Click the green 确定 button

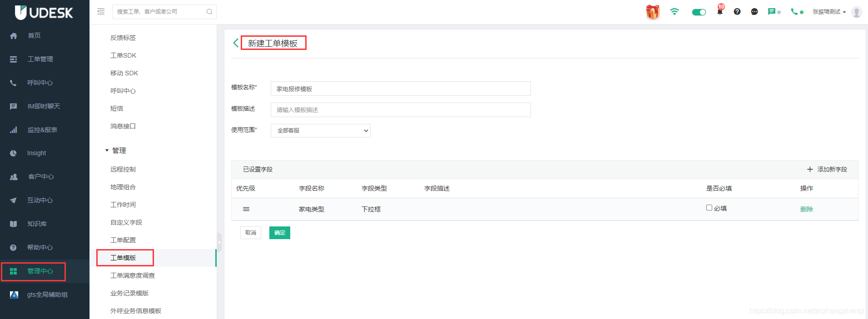click(280, 233)
